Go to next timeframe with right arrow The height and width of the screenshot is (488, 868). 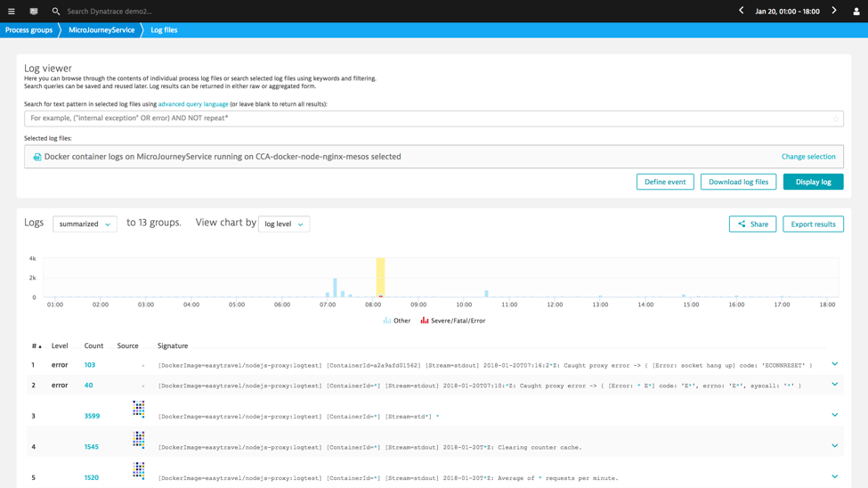pyautogui.click(x=834, y=11)
